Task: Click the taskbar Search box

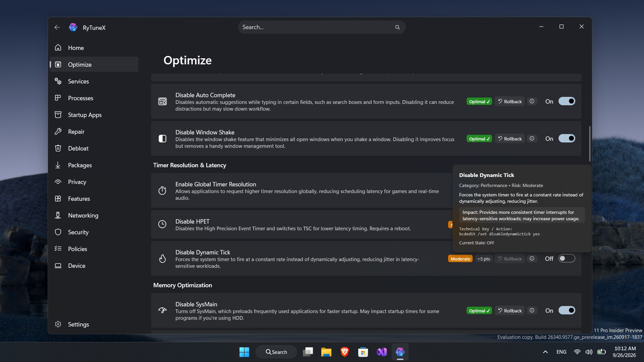Action: click(276, 352)
